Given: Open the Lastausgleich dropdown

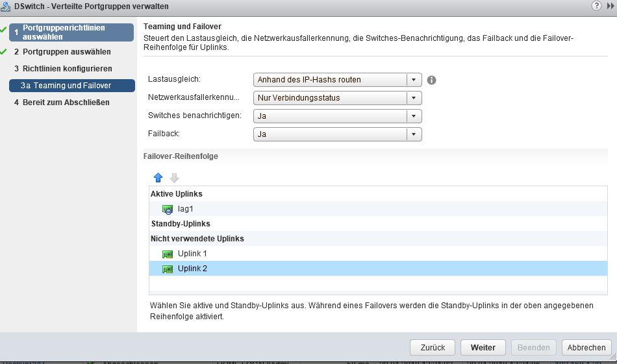Looking at the screenshot, I should tap(337, 80).
